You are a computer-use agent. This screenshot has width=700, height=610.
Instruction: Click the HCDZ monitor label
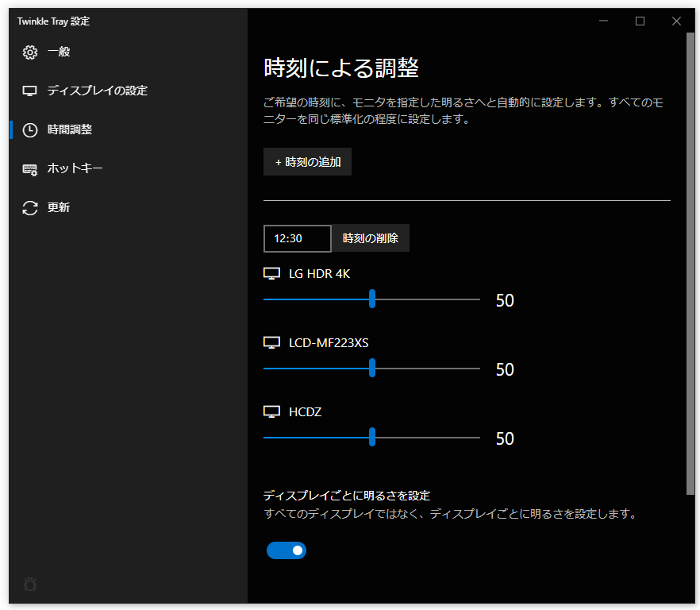(x=305, y=411)
